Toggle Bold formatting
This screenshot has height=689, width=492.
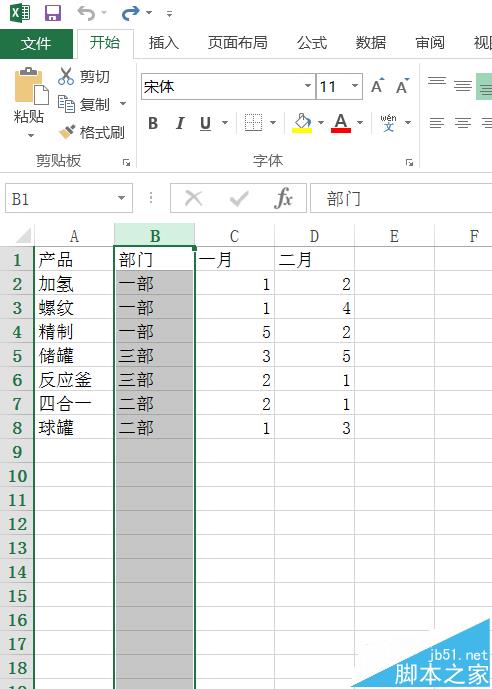(153, 123)
